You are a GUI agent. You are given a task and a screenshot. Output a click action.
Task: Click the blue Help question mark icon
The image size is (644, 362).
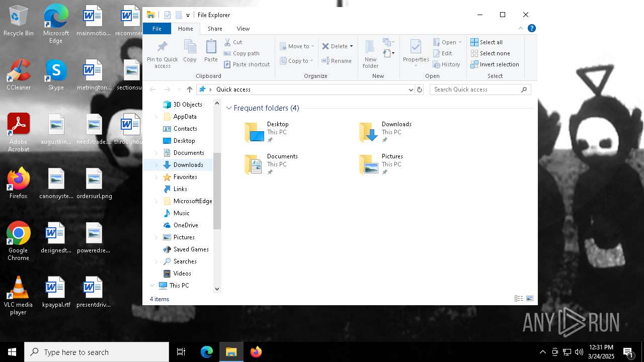pos(531,29)
